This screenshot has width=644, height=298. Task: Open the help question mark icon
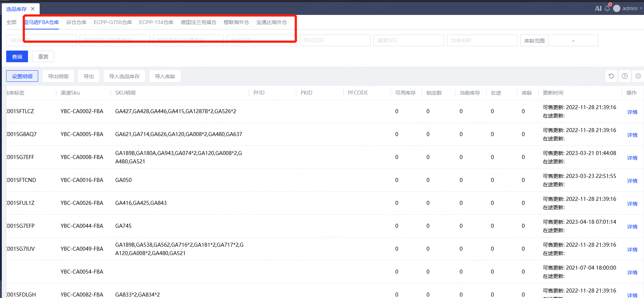click(625, 76)
